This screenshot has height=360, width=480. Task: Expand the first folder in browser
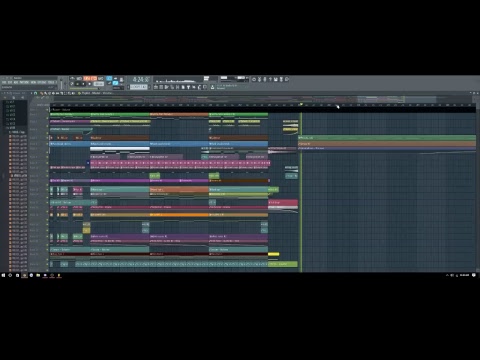[11, 102]
